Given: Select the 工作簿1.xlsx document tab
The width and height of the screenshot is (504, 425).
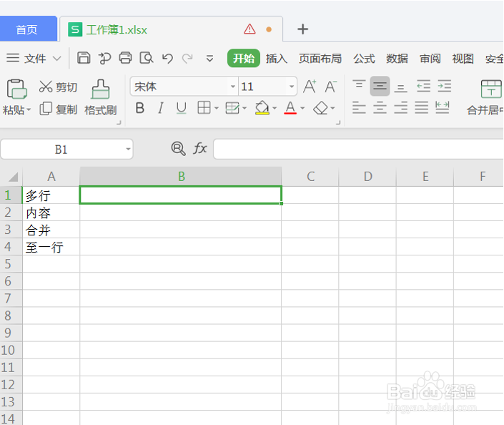Looking at the screenshot, I should pos(171,29).
